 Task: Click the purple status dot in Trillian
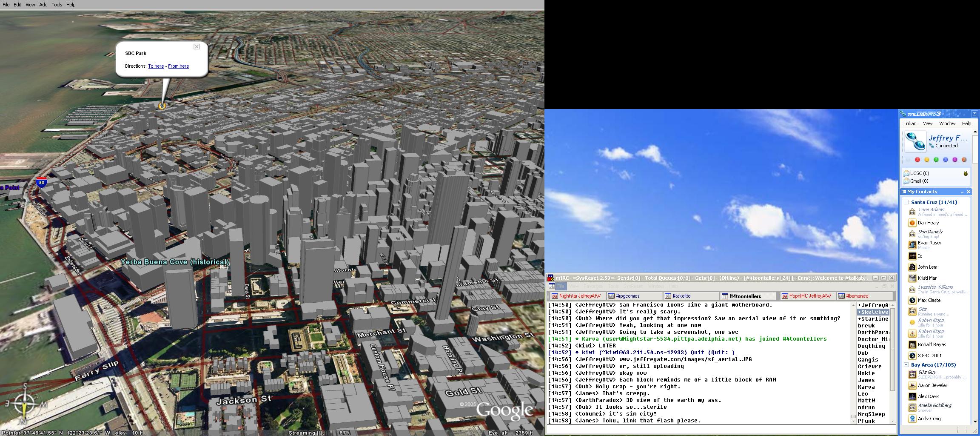[x=955, y=160]
